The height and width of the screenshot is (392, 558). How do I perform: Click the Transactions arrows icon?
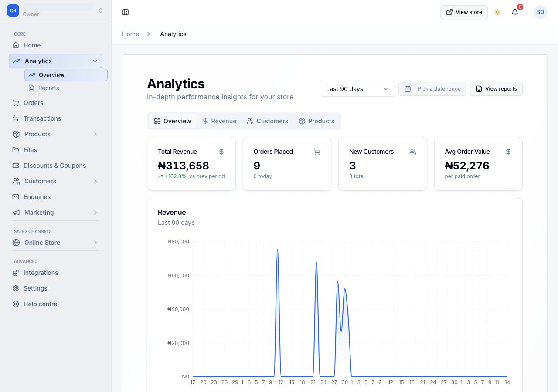(16, 118)
